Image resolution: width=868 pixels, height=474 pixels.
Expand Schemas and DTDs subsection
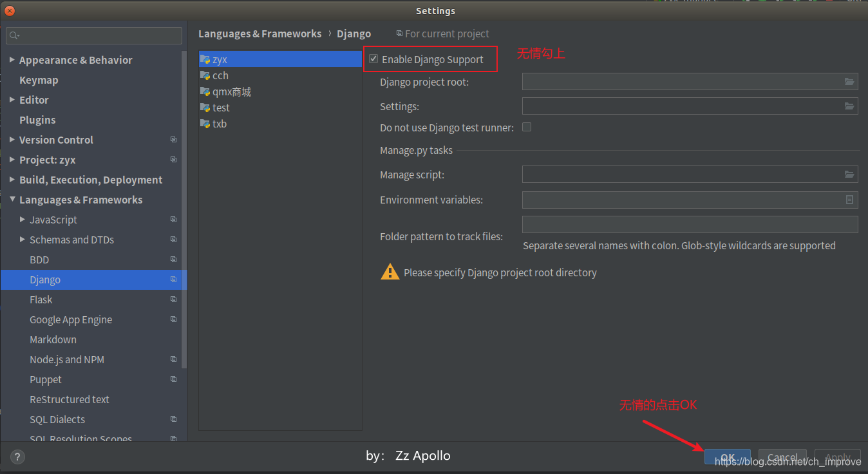point(23,239)
